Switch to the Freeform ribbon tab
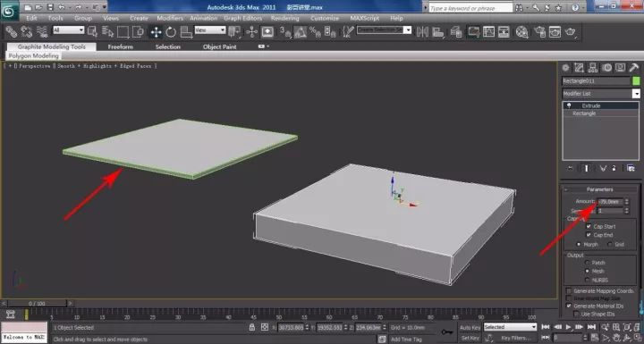This screenshot has width=644, height=344. pyautogui.click(x=121, y=46)
